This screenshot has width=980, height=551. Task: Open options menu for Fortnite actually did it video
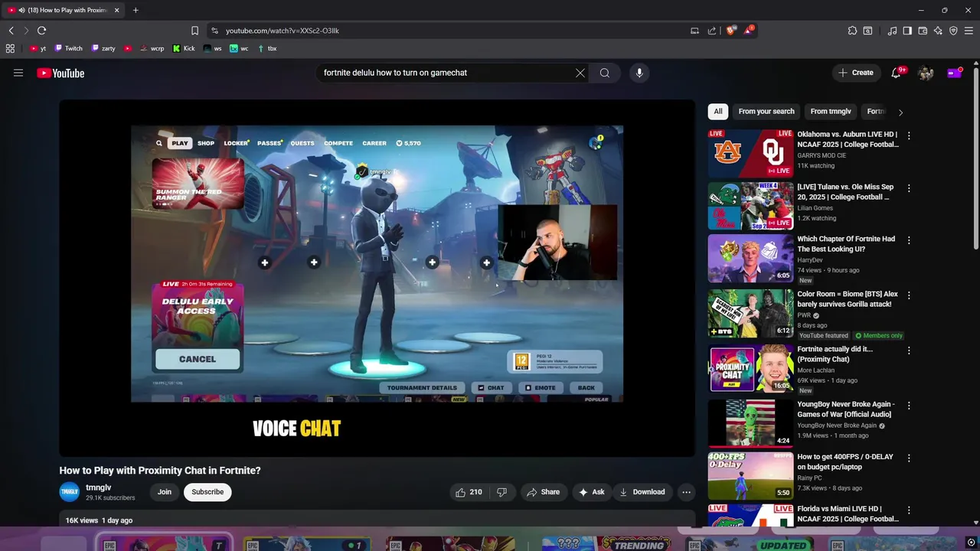[909, 350]
